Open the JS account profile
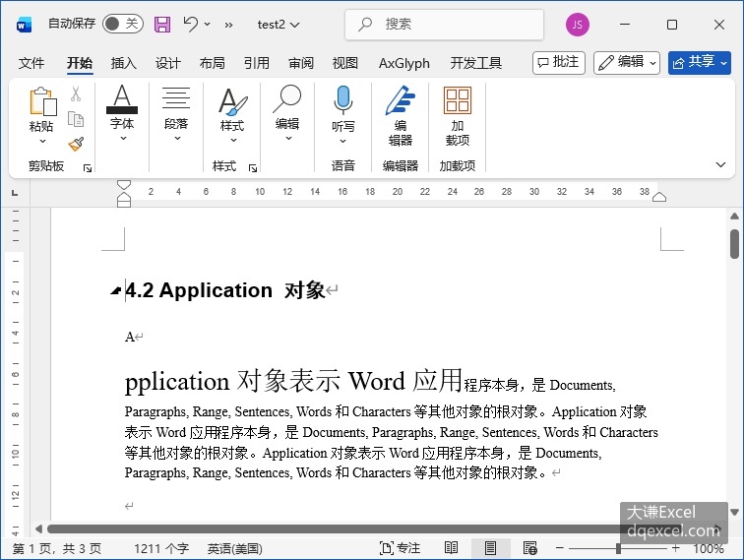Image resolution: width=744 pixels, height=560 pixels. [x=577, y=25]
